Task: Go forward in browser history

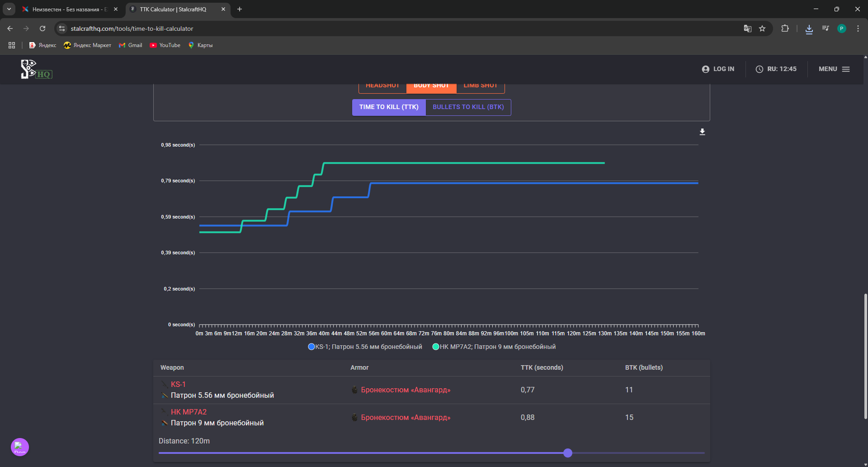Action: click(x=26, y=29)
